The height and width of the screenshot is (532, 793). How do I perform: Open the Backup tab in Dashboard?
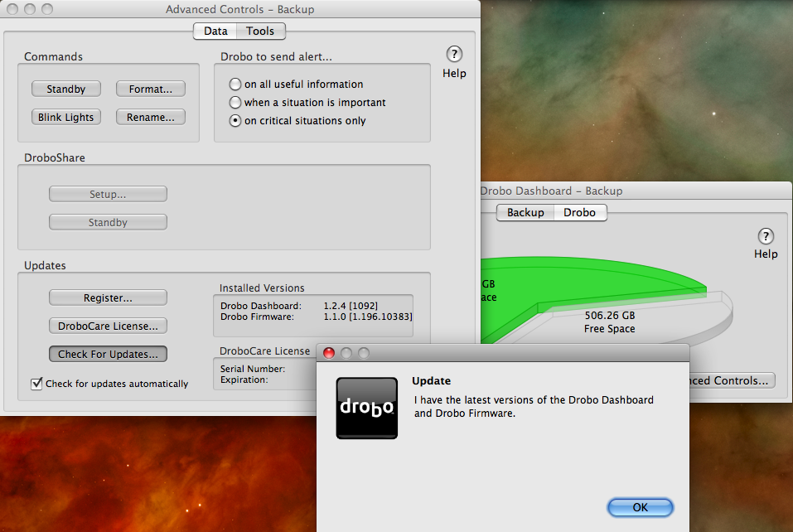click(525, 212)
